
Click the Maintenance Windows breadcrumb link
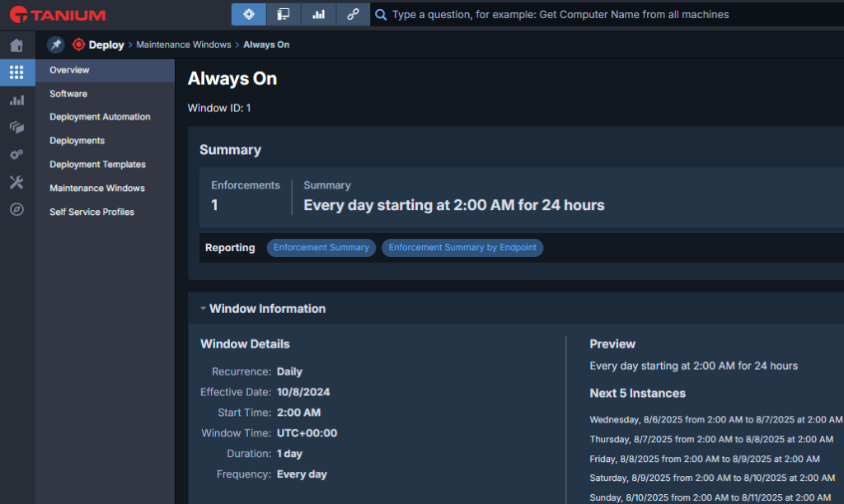184,44
